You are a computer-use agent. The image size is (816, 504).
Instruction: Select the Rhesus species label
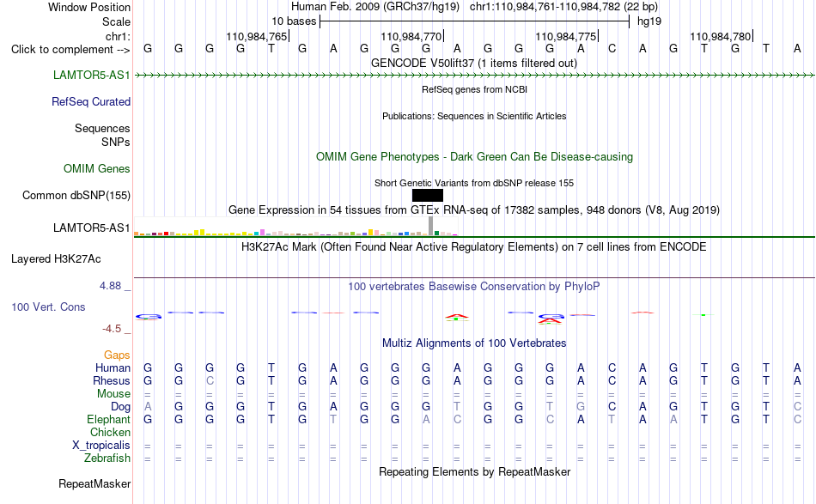(x=112, y=381)
